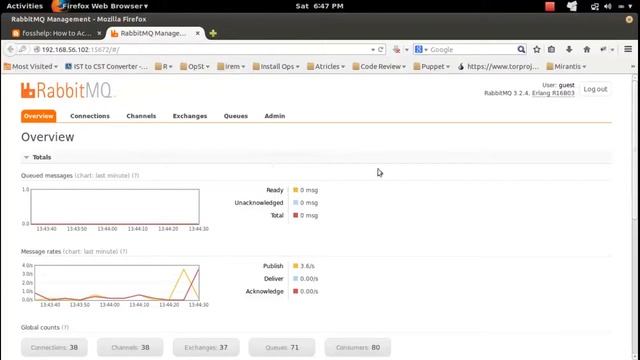The width and height of the screenshot is (640, 360).
Task: Click the yellow Ready color swatch
Action: [x=296, y=190]
